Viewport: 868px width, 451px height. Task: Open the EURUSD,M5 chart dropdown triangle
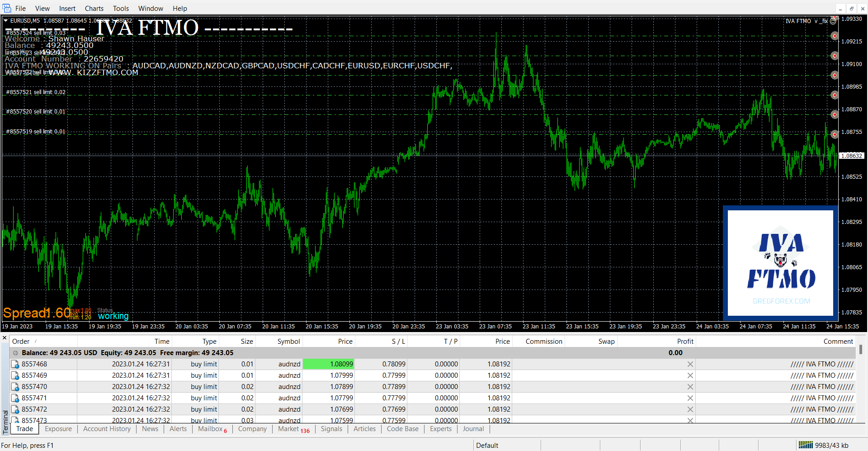coord(6,20)
